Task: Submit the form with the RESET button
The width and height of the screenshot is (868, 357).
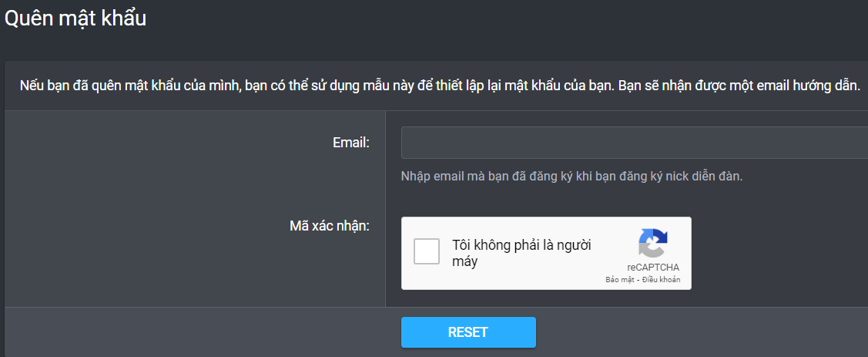Action: point(468,332)
